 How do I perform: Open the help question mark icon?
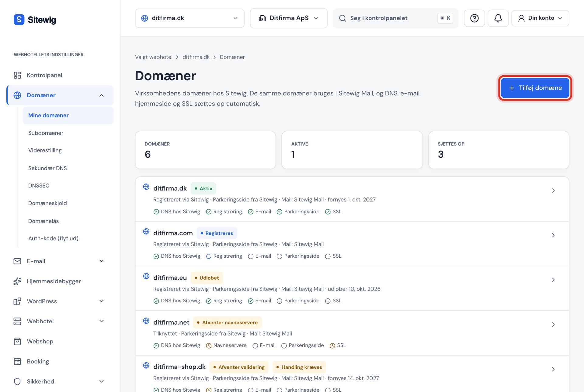[x=474, y=18]
